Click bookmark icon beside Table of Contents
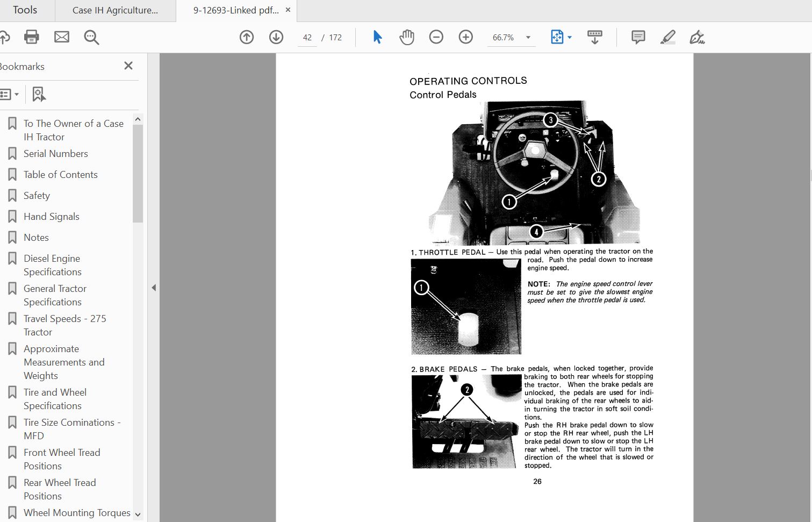This screenshot has width=812, height=522. click(12, 175)
